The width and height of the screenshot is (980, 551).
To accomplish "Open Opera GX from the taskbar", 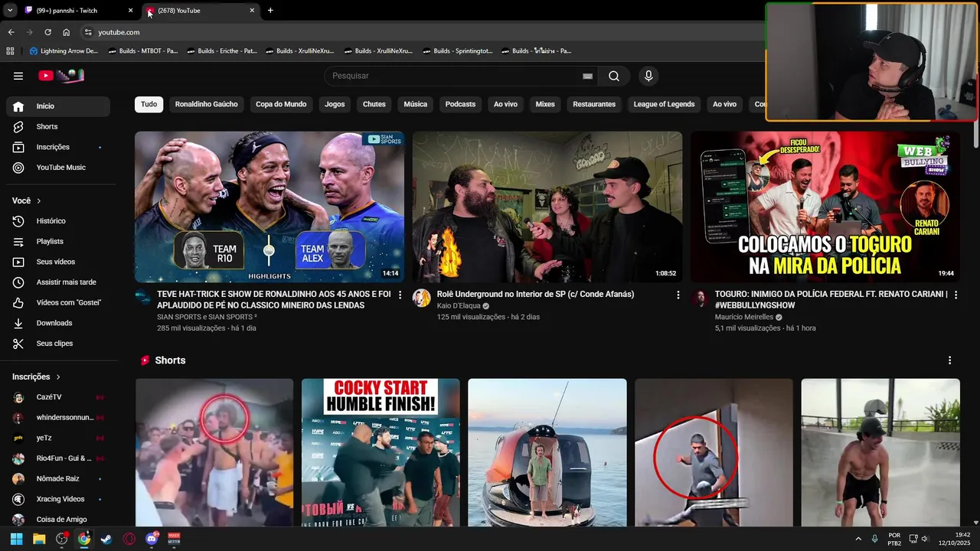I will 129,539.
